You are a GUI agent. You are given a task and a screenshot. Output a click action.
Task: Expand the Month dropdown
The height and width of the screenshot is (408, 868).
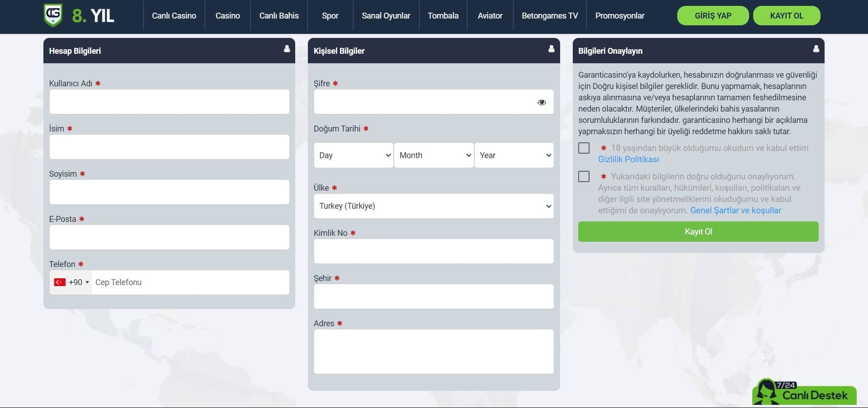(434, 155)
